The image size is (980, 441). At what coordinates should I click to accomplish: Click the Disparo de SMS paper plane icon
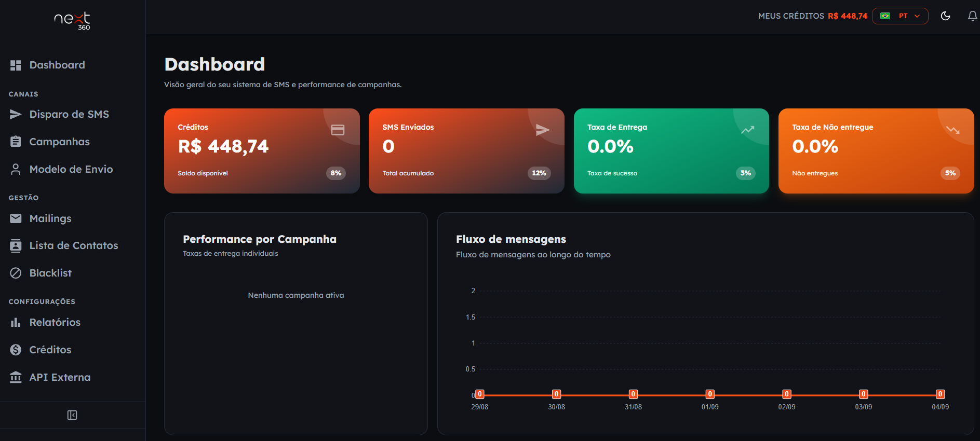pyautogui.click(x=16, y=114)
